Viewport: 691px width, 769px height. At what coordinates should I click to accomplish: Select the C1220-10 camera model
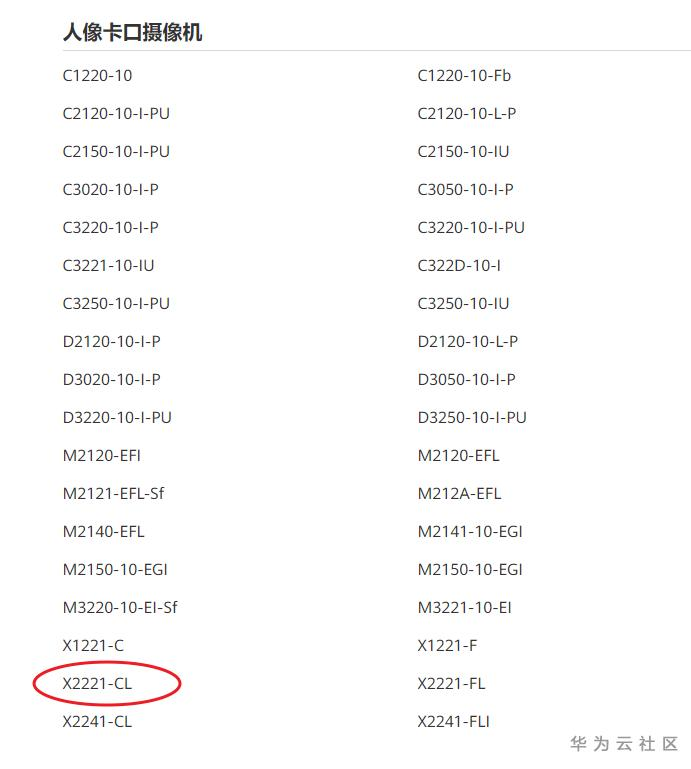point(97,76)
